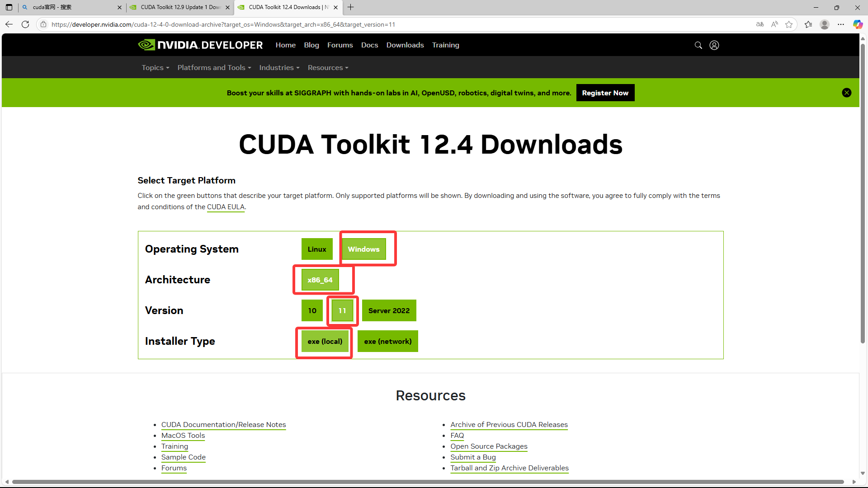This screenshot has width=868, height=488.
Task: Open a new tab with plus icon
Action: coord(350,7)
